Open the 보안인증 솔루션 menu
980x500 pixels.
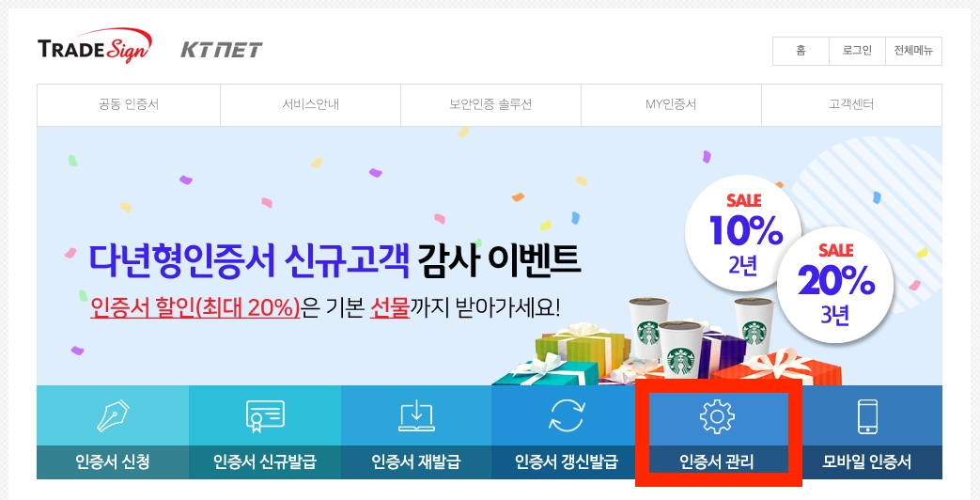click(x=490, y=105)
